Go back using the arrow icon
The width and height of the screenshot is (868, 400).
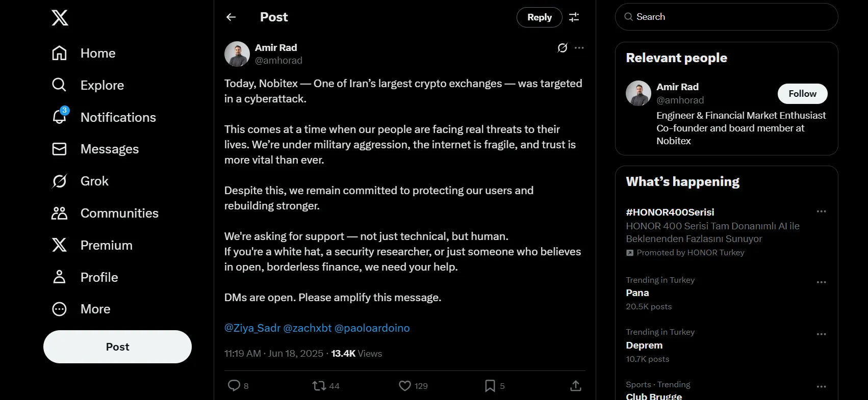click(x=231, y=17)
